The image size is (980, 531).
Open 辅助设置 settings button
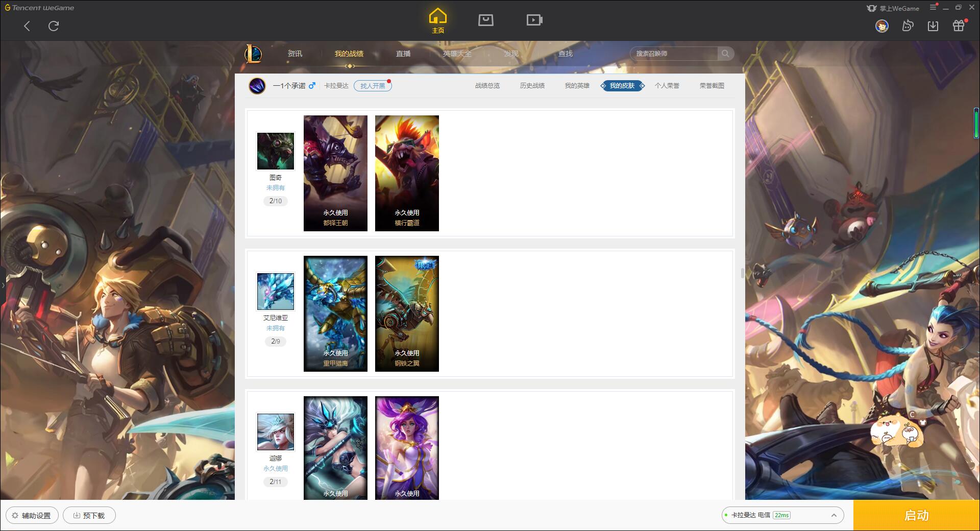pyautogui.click(x=32, y=516)
